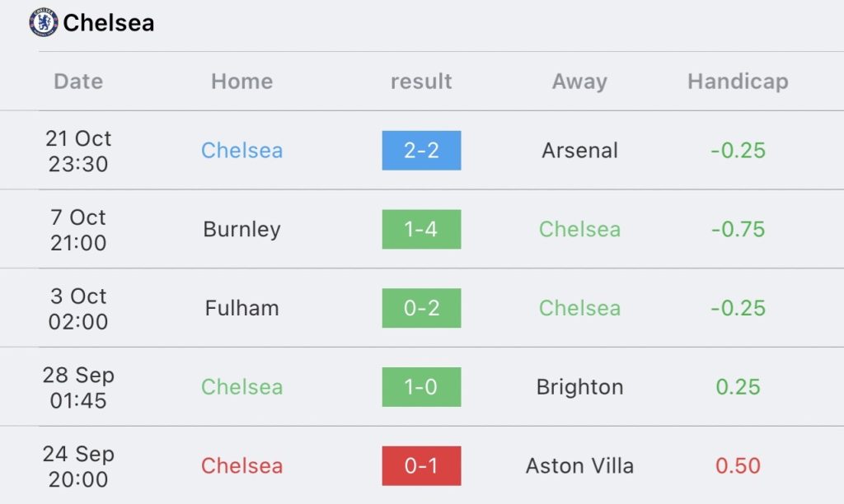Open the green 0-2 result badge

(x=421, y=308)
